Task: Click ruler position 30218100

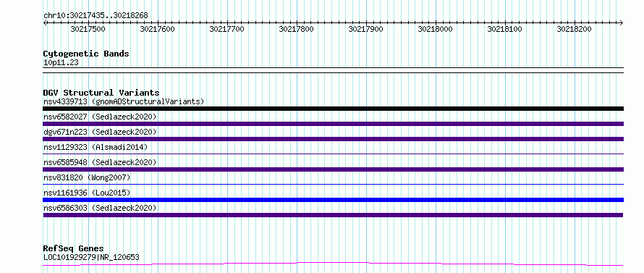Action: [x=504, y=29]
